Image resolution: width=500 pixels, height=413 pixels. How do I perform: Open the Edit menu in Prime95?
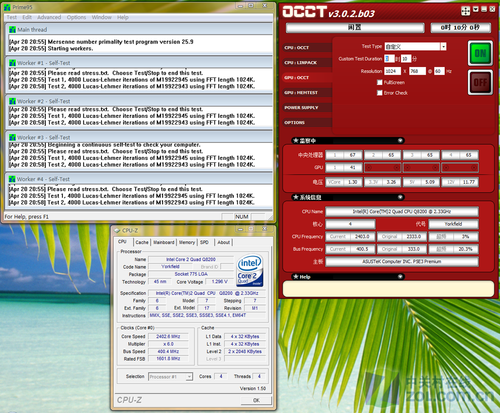point(27,17)
